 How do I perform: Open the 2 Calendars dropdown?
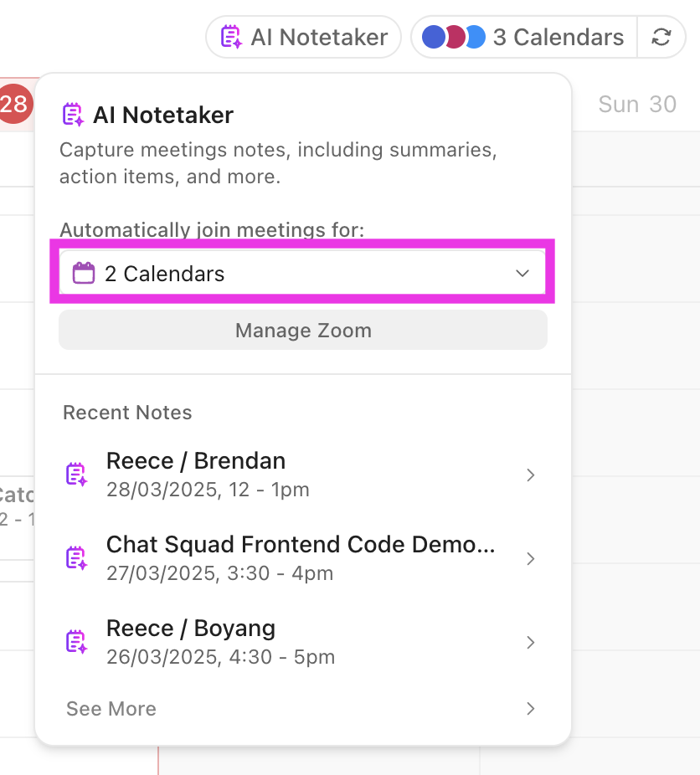[x=301, y=274]
